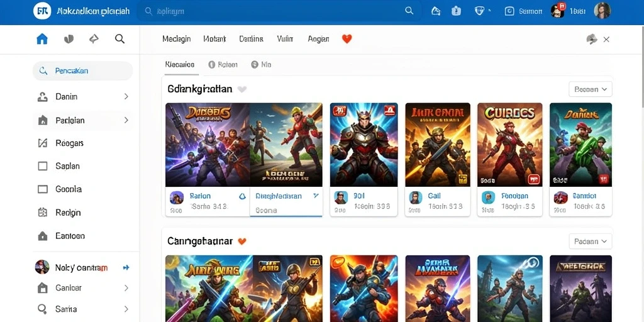Click the house icon beside Eantoen
Image resolution: width=644 pixels, height=322 pixels.
(x=43, y=236)
